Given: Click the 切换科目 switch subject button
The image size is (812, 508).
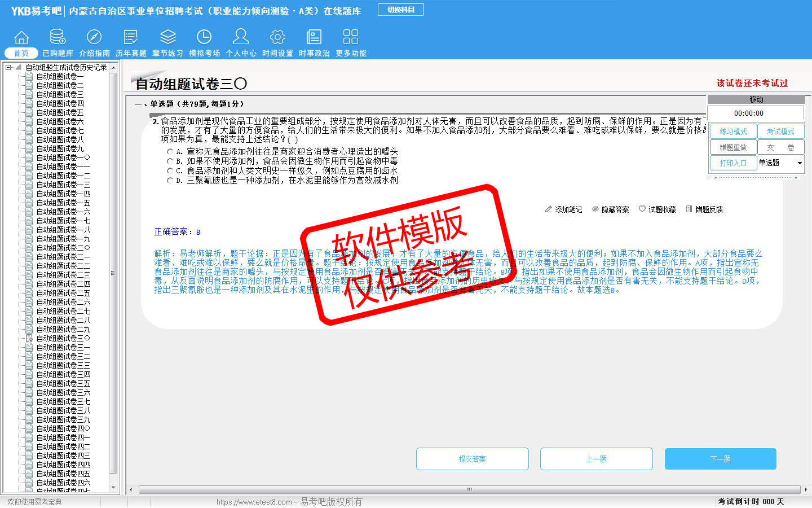Looking at the screenshot, I should point(401,10).
